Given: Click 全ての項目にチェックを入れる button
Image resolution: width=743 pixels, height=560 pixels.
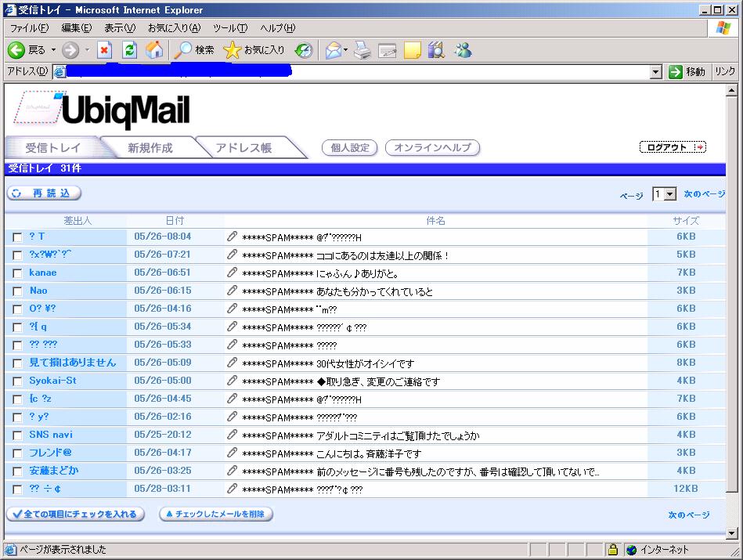Looking at the screenshot, I should coord(75,514).
